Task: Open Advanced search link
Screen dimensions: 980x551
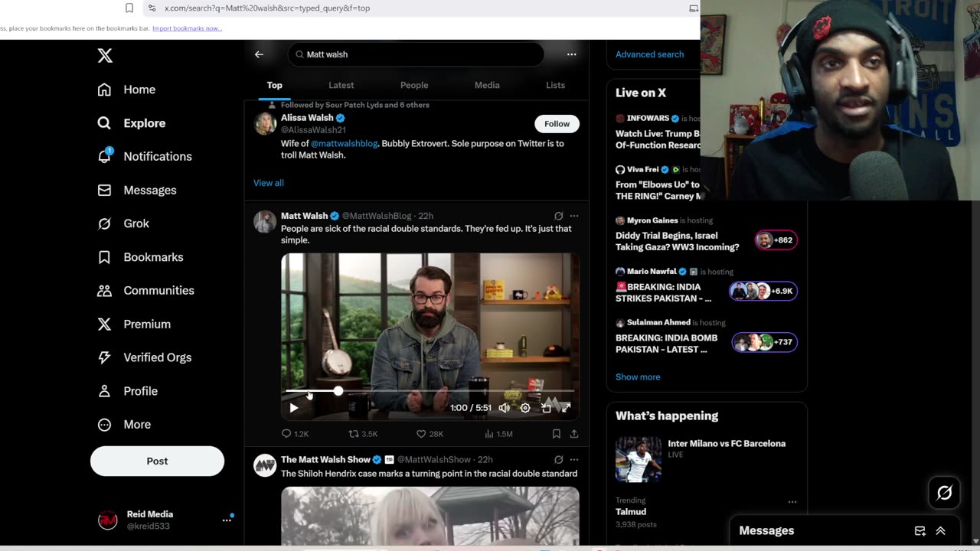Action: point(649,54)
